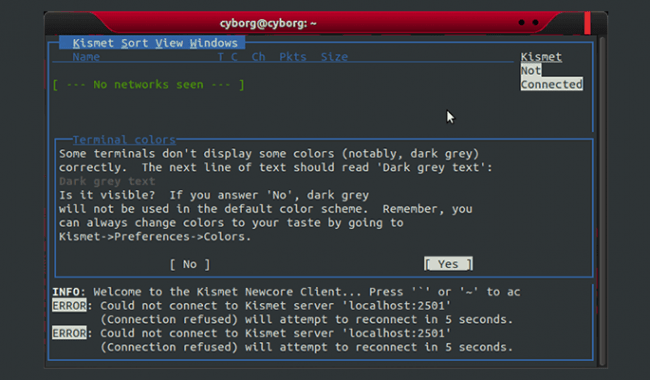Screen dimensions: 650x380
Task: Click the Ch column header
Action: tap(258, 57)
